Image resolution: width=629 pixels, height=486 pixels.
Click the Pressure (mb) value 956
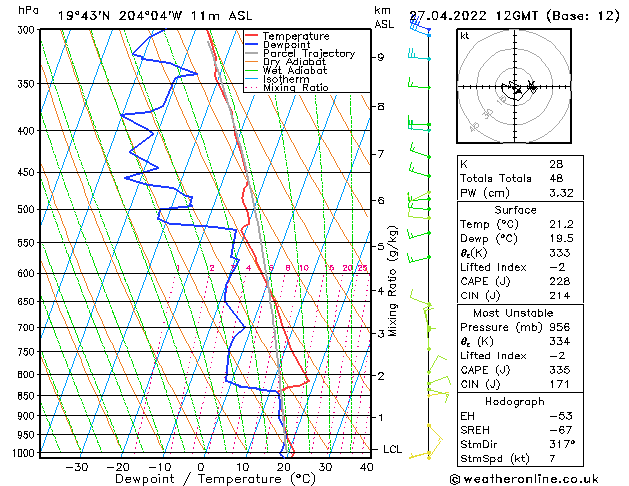(x=560, y=327)
